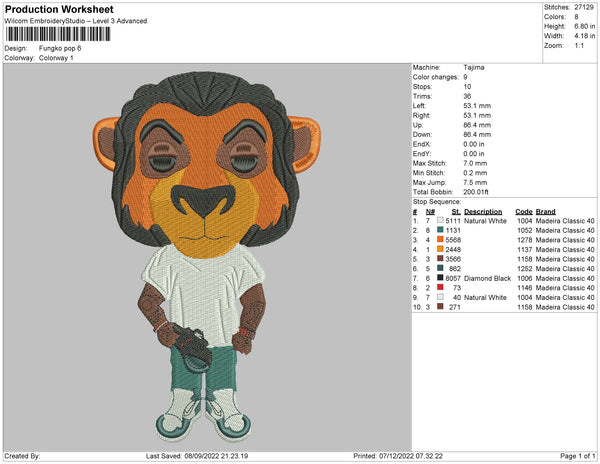Click the embroidered lion character design preview
600x464 pixels.
tap(206, 257)
